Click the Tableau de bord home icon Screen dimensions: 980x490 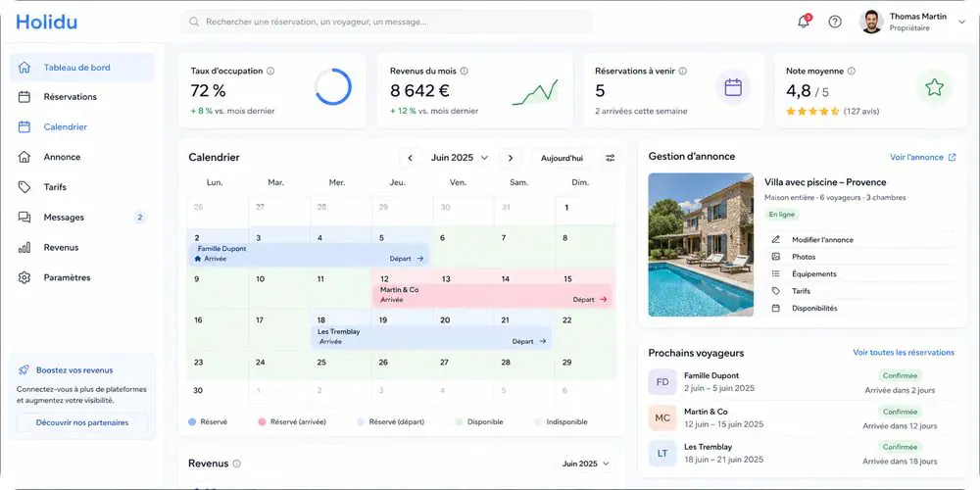(24, 68)
